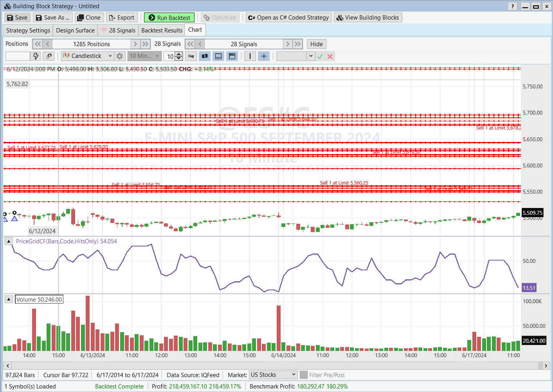Image resolution: width=553 pixels, height=392 pixels.
Task: Click the Backtest Complete status text
Action: coord(119,387)
